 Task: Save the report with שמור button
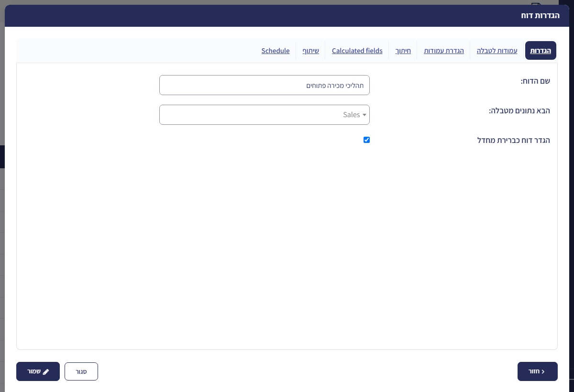38,371
